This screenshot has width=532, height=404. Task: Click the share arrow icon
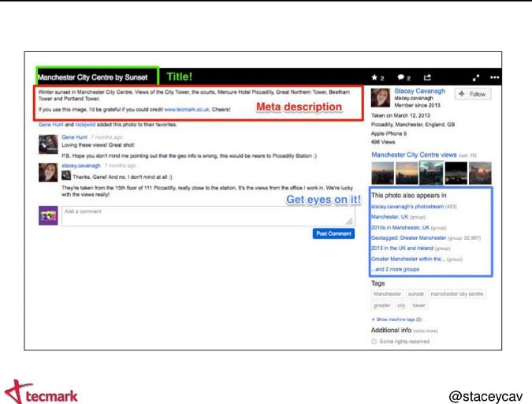coord(427,77)
